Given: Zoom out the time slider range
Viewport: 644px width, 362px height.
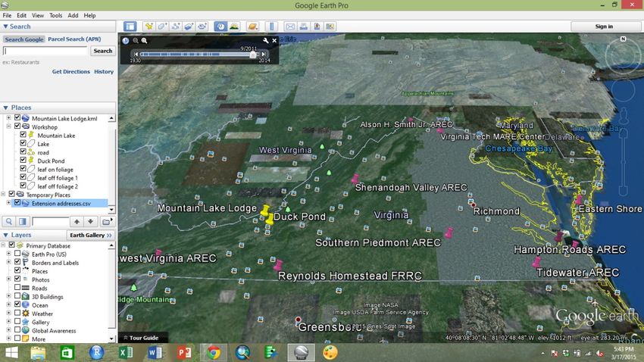Looking at the screenshot, I should (x=136, y=41).
